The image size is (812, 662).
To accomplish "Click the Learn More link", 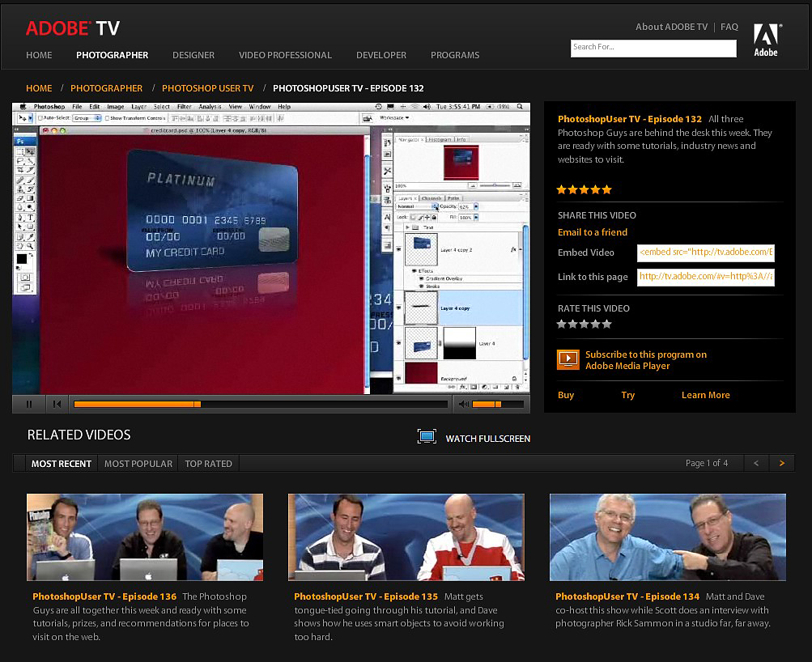I will pyautogui.click(x=705, y=395).
